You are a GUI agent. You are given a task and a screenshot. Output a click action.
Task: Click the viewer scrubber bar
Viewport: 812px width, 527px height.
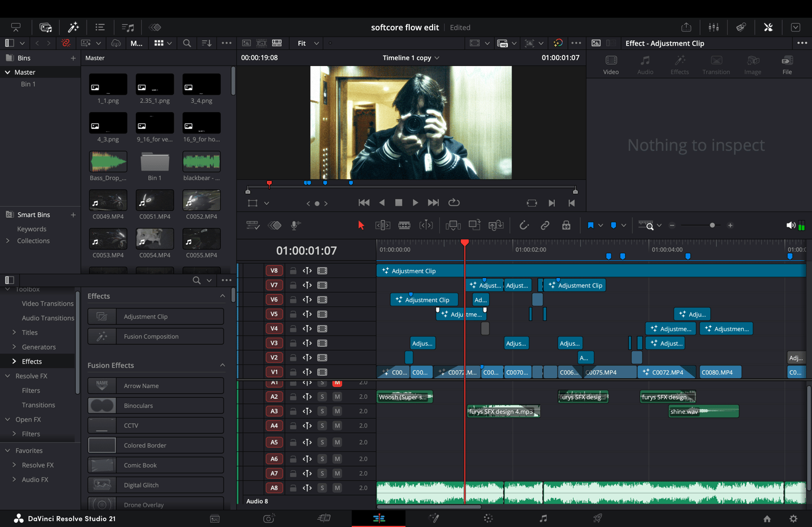point(411,188)
